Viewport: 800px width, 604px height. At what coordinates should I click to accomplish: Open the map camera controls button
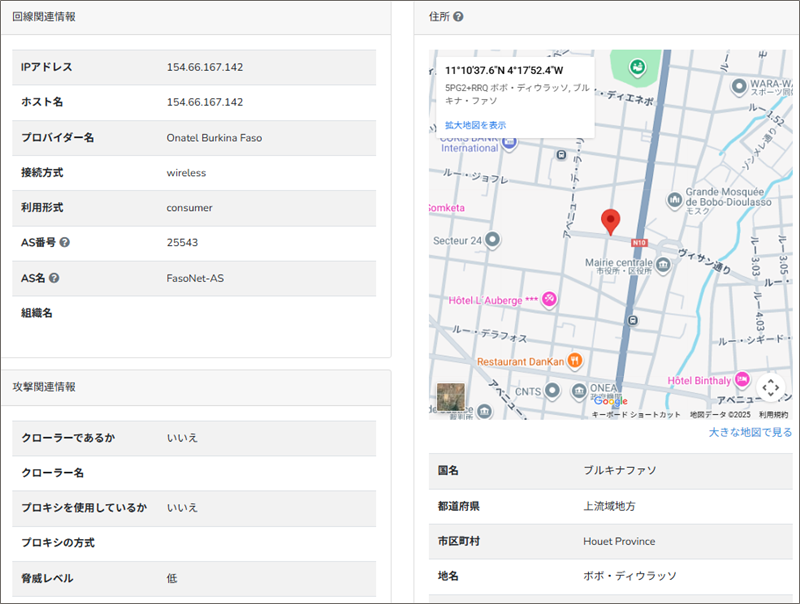[x=769, y=387]
